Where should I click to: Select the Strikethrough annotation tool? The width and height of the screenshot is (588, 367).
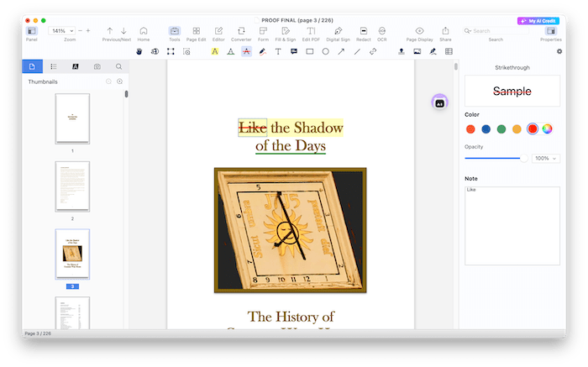[246, 52]
